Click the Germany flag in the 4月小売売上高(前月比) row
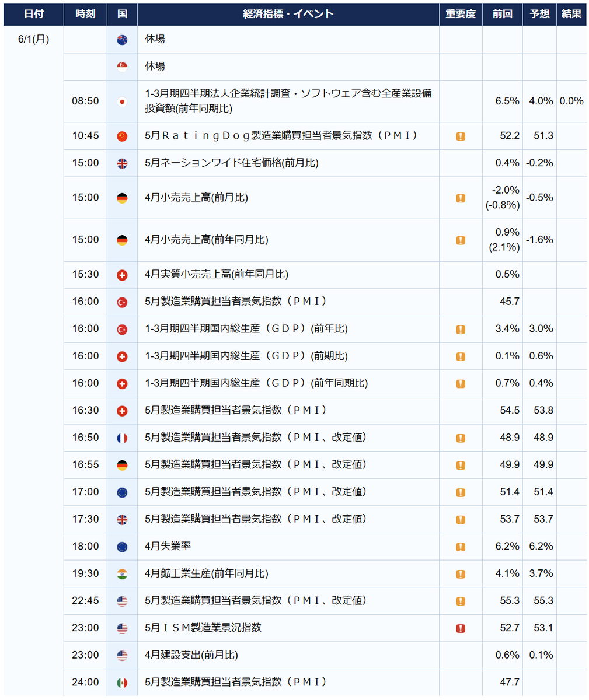Viewport: 589px width, 700px height. 122,198
